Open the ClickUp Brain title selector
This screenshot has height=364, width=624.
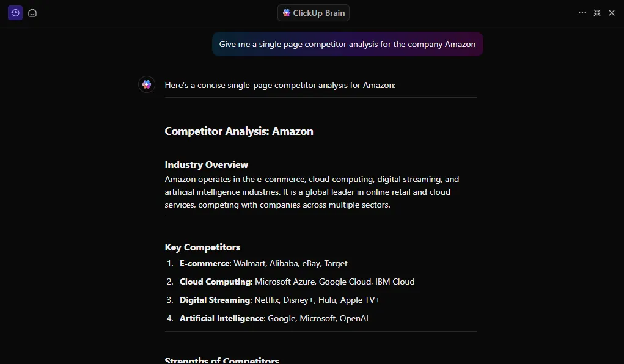(313, 13)
